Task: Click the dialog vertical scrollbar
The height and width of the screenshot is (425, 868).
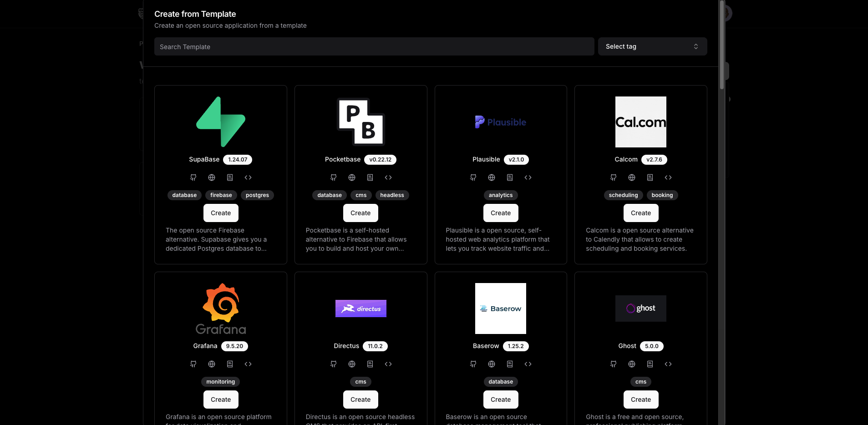Action: coord(722,45)
